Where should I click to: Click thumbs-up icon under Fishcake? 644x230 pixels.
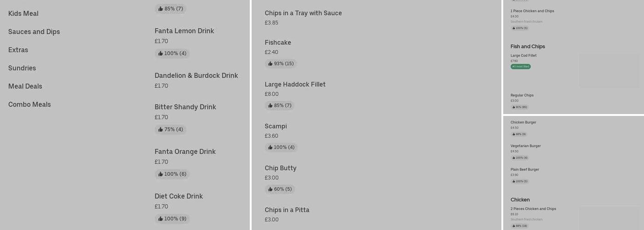[270, 63]
